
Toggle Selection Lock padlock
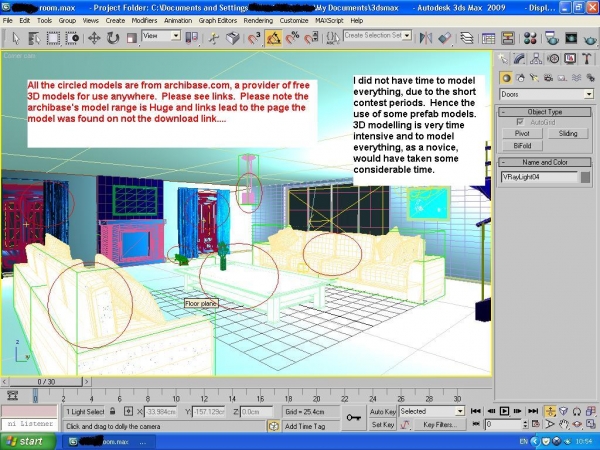click(112, 411)
